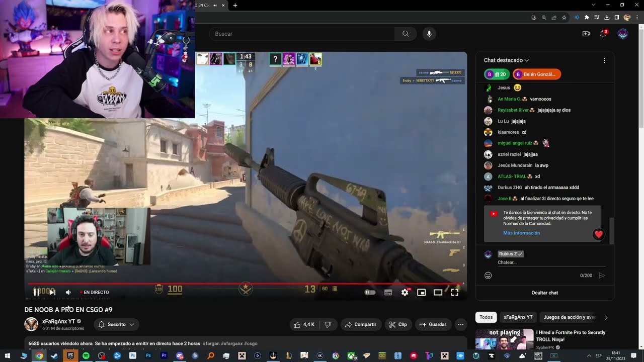644x362 pixels.
Task: Open Epic Games launcher from taskbar
Action: coord(70,355)
